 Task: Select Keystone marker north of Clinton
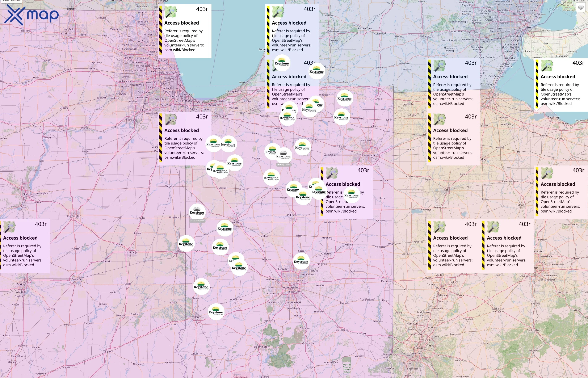(201, 287)
